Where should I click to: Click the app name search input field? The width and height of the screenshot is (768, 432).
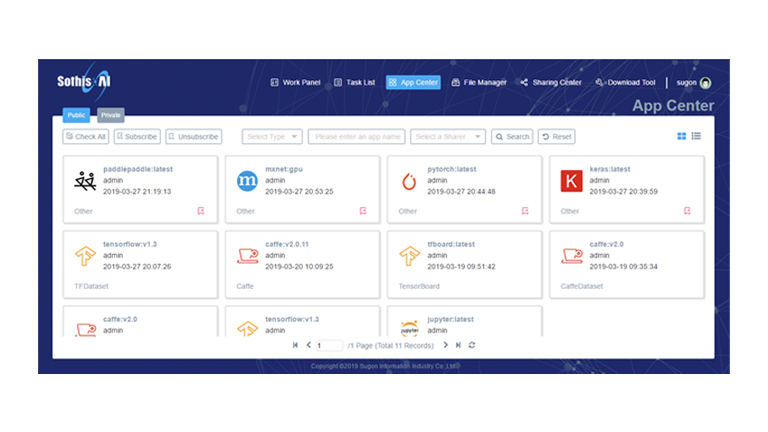356,136
